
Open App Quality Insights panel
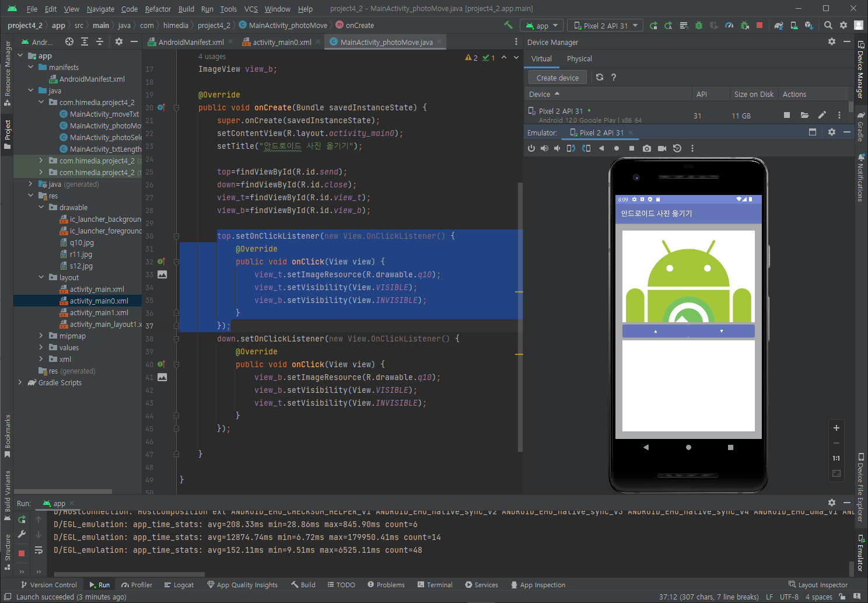click(x=242, y=585)
